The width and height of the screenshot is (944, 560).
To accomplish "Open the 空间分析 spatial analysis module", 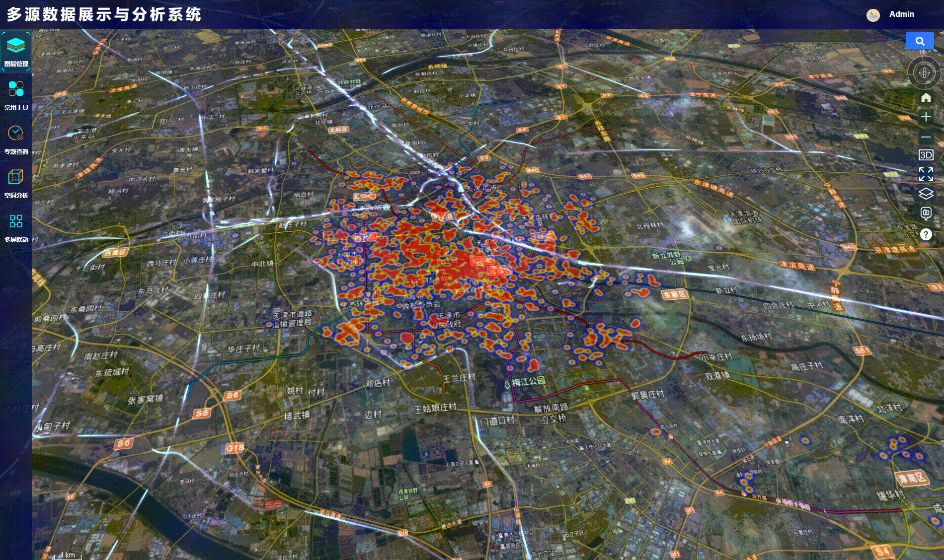I will pyautogui.click(x=16, y=183).
